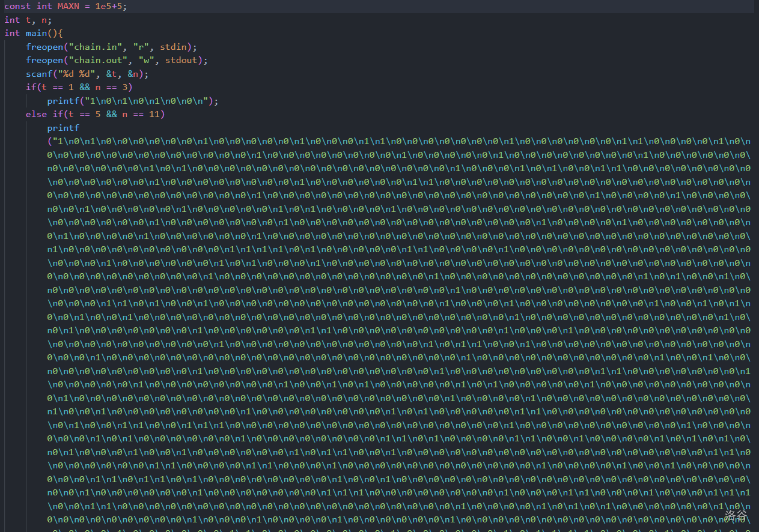Click the 't == 5' condition

[85, 114]
